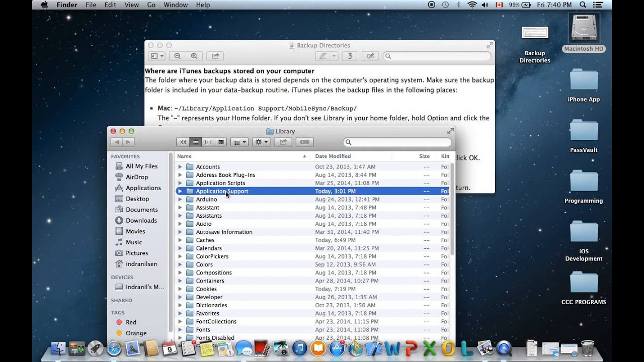Open AirDrop in the Finder sidebar
Screen dimensions: 644x362
point(137,177)
